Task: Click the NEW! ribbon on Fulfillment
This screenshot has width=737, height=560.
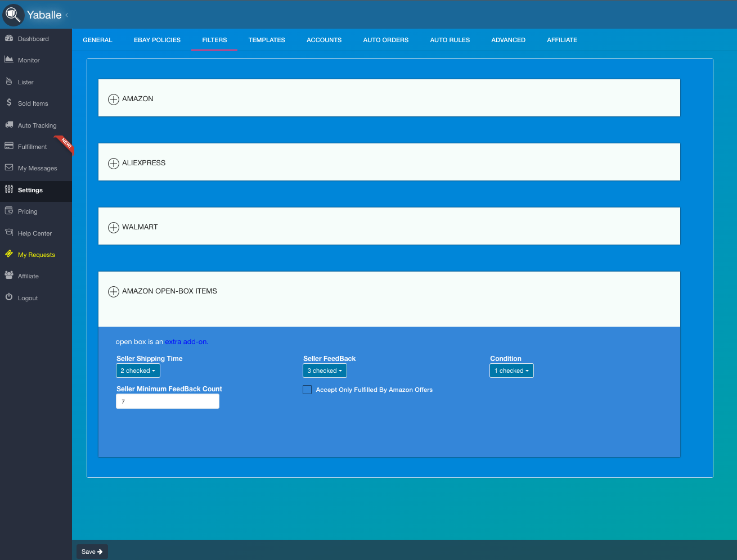Action: tap(65, 144)
